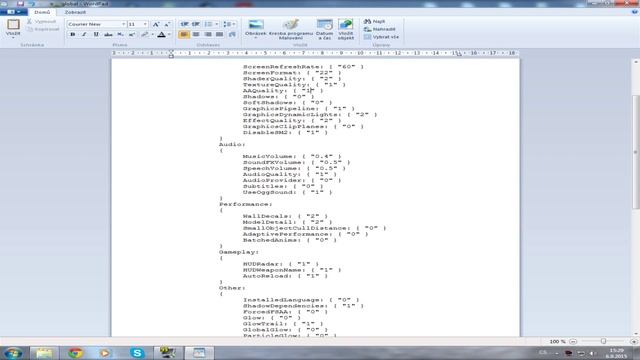Open the WordPad application menu button

[x=13, y=12]
